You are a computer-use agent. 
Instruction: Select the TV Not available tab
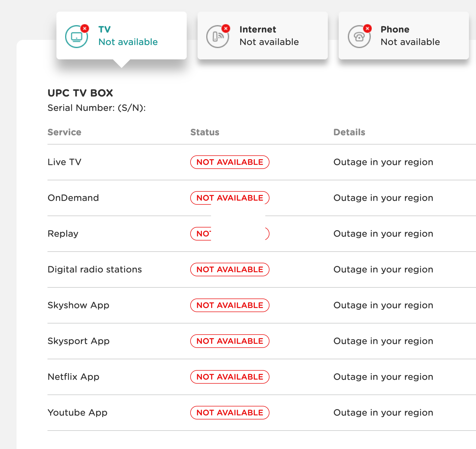pyautogui.click(x=121, y=36)
